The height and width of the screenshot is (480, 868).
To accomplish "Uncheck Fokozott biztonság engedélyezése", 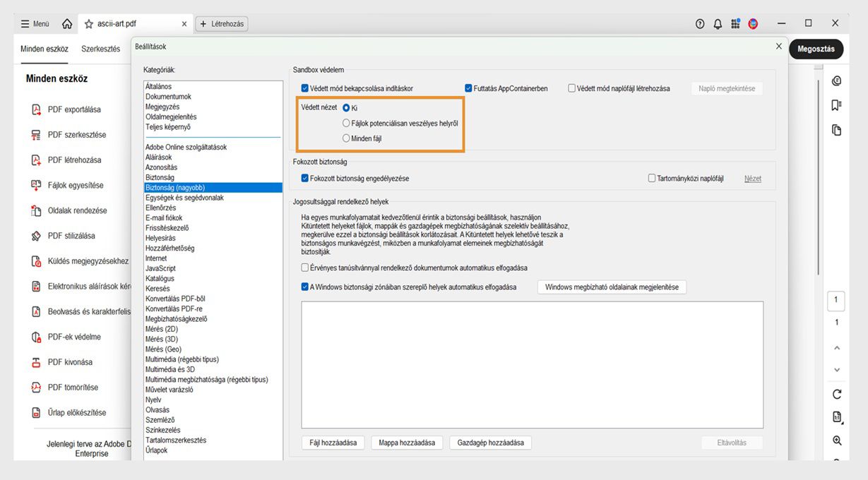I will [305, 178].
